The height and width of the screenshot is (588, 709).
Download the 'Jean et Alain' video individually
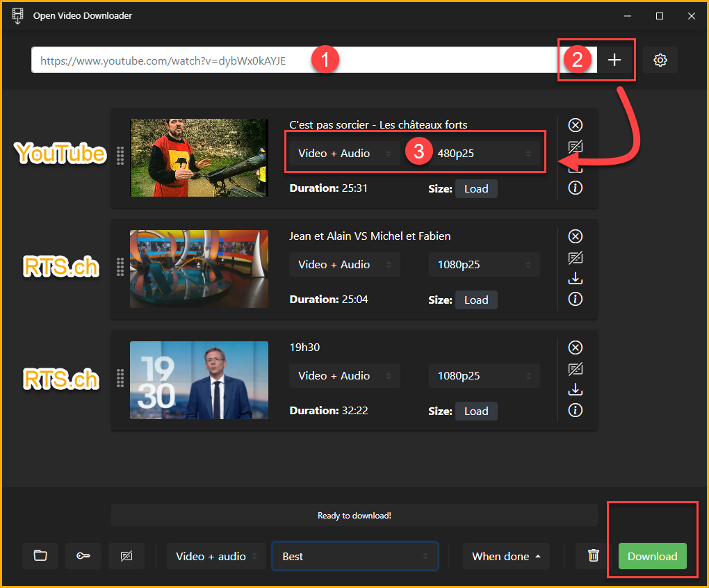pyautogui.click(x=576, y=279)
